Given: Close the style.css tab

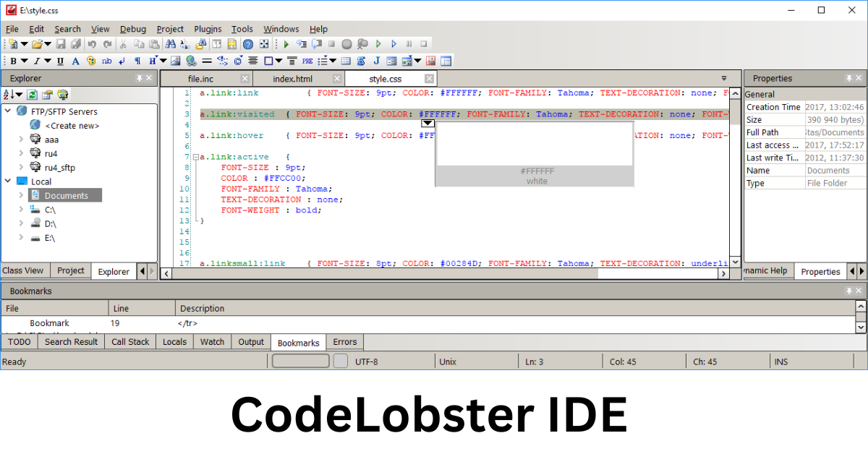Looking at the screenshot, I should (x=429, y=79).
